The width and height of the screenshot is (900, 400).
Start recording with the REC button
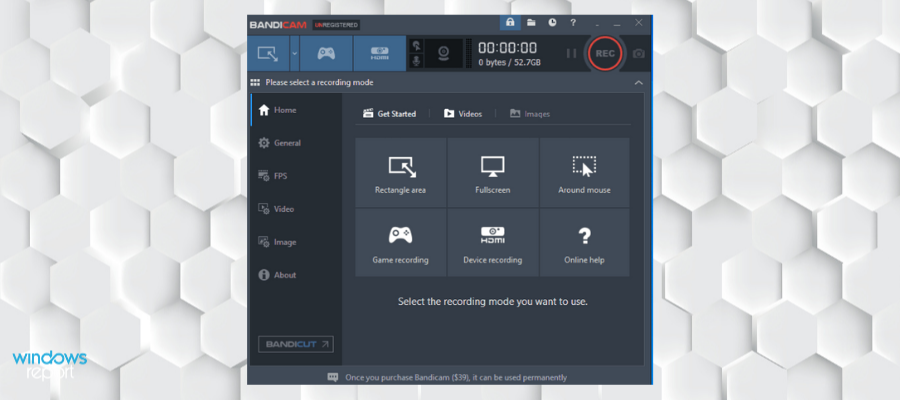pos(605,53)
